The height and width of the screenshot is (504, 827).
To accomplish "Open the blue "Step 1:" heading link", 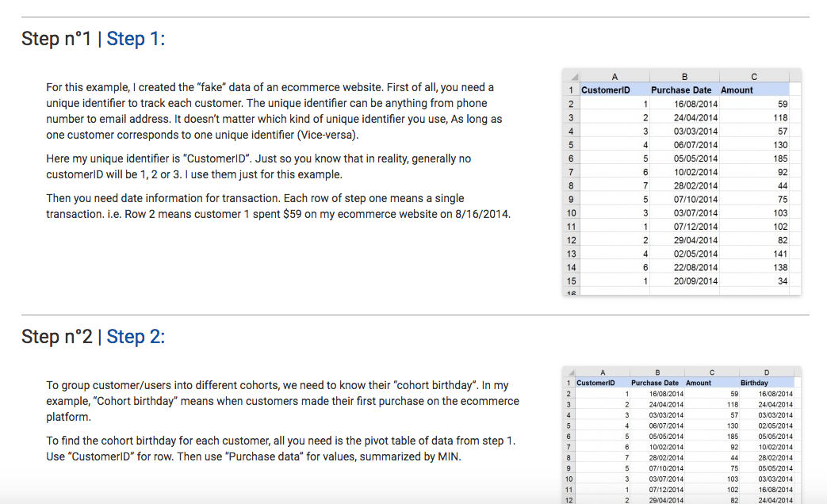I will click(x=136, y=39).
